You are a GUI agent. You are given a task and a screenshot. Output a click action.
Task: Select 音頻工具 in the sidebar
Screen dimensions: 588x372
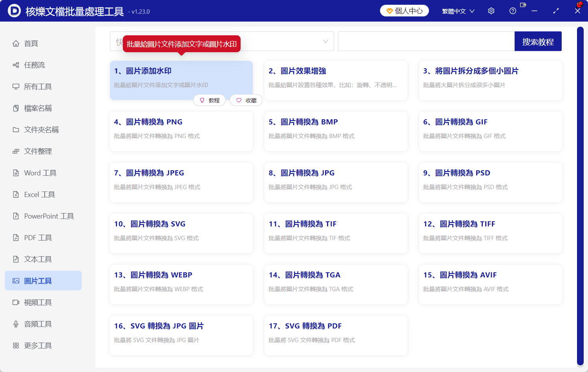pos(43,324)
